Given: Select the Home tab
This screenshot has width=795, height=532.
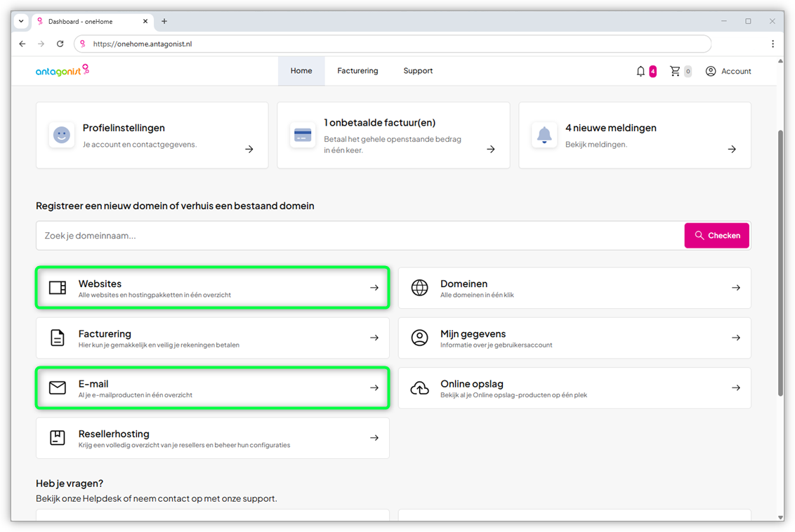Looking at the screenshot, I should click(x=301, y=71).
